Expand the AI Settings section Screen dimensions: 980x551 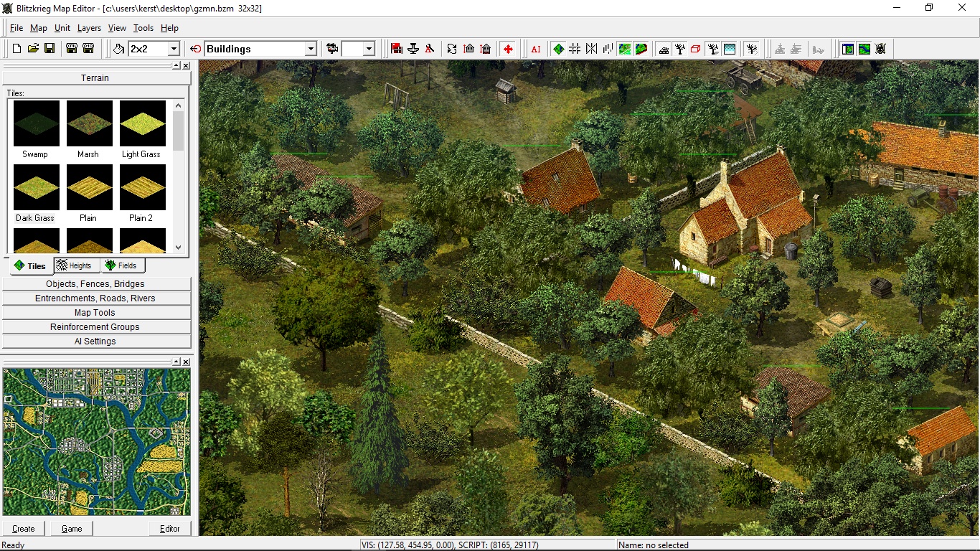pos(95,342)
